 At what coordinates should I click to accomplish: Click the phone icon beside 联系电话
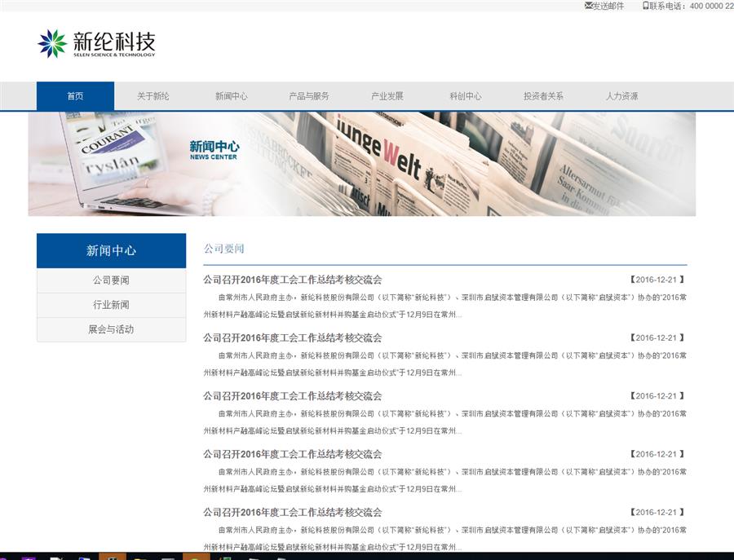pyautogui.click(x=646, y=6)
